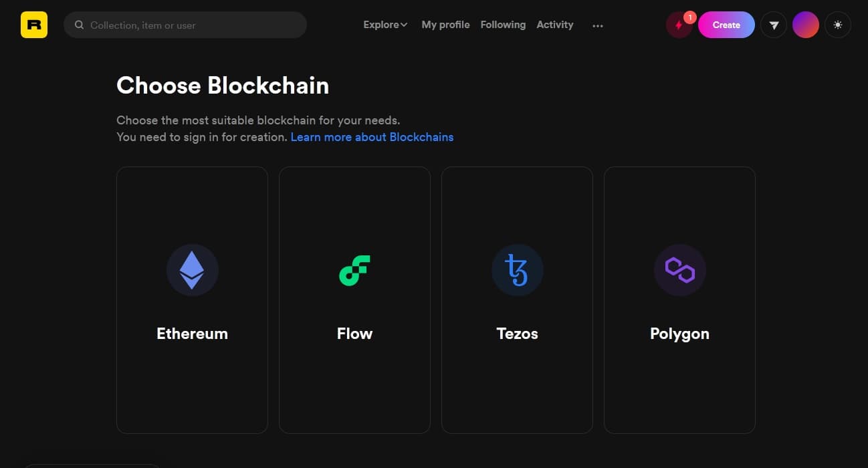Image resolution: width=868 pixels, height=468 pixels.
Task: Focus the Collection, item or user search field
Action: [x=185, y=25]
